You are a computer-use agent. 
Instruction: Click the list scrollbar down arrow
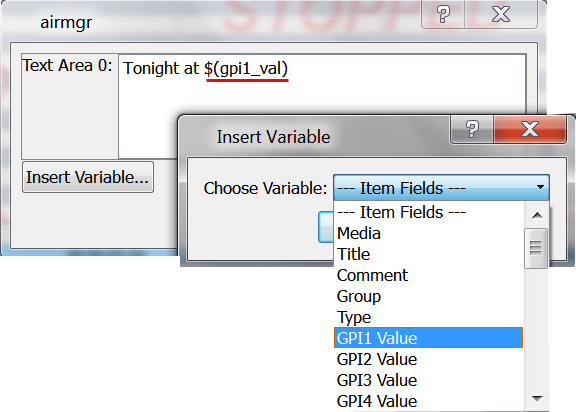[x=537, y=398]
